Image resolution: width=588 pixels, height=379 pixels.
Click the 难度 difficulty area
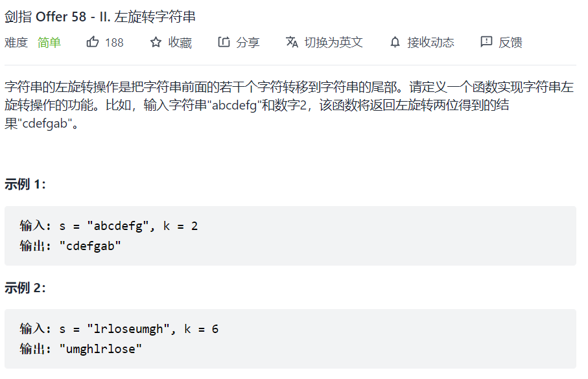[x=17, y=41]
